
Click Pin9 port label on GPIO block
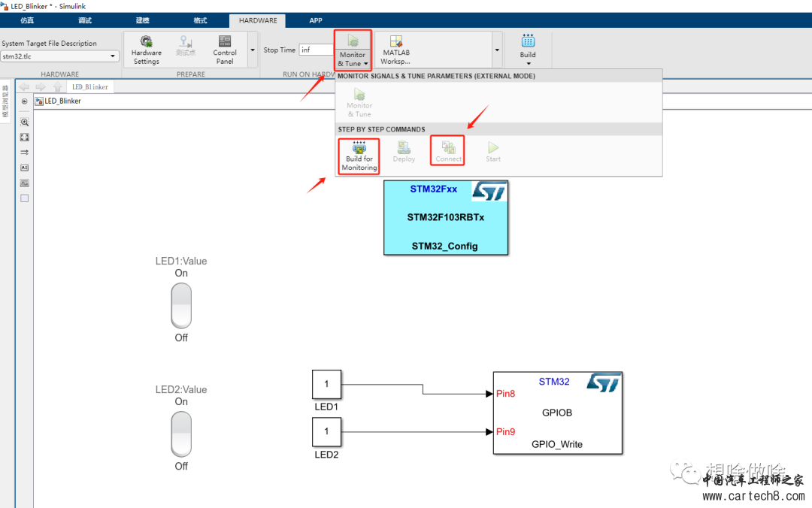pos(505,431)
